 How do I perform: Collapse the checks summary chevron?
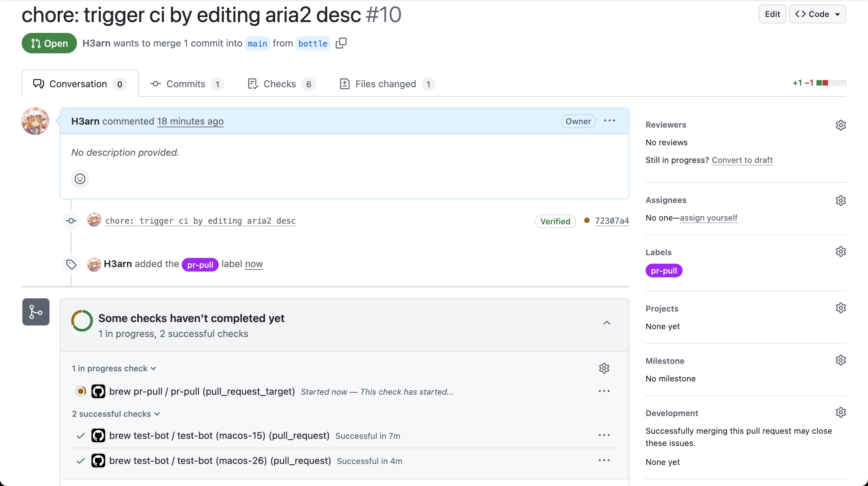click(x=607, y=323)
